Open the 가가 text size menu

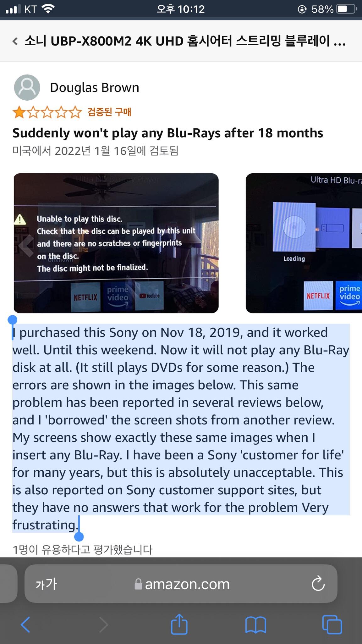pyautogui.click(x=47, y=584)
